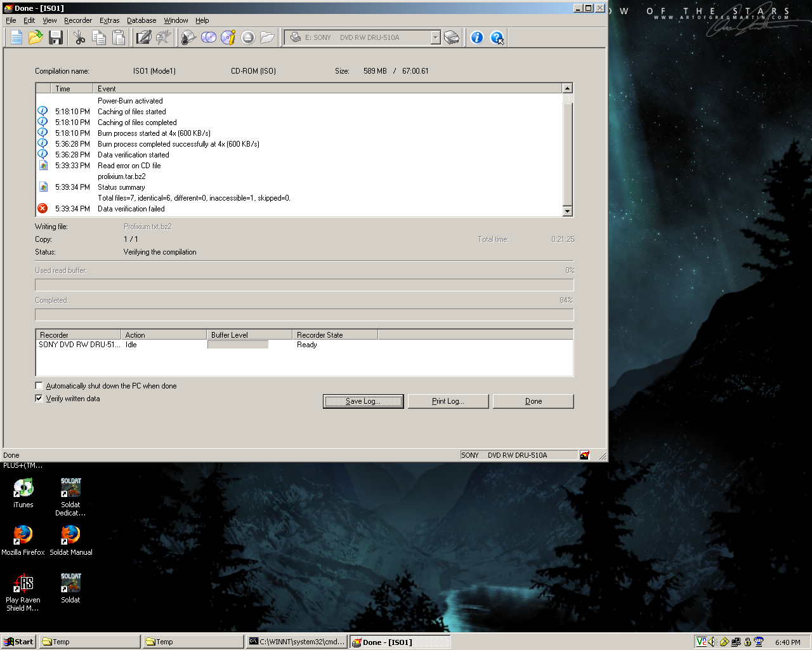Click the Choose Recorder drive icon

[452, 37]
